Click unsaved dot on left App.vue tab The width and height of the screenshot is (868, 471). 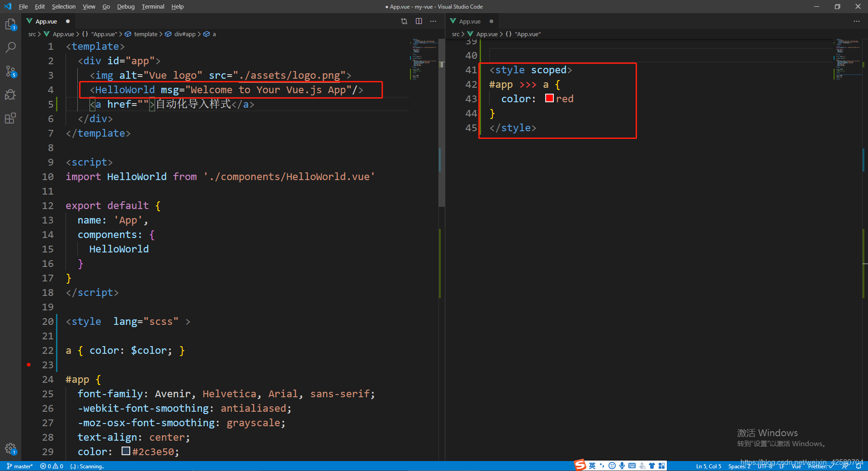68,21
